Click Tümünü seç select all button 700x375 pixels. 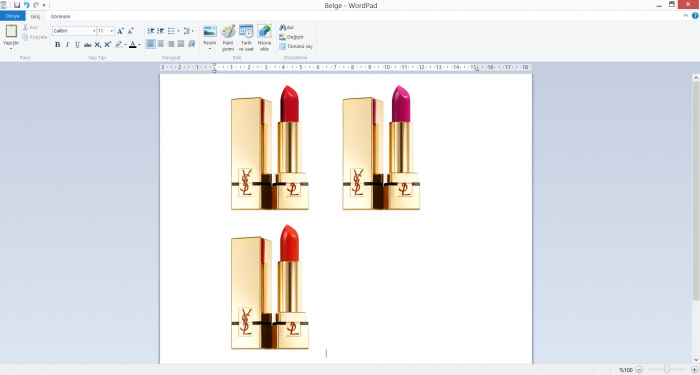tap(296, 46)
